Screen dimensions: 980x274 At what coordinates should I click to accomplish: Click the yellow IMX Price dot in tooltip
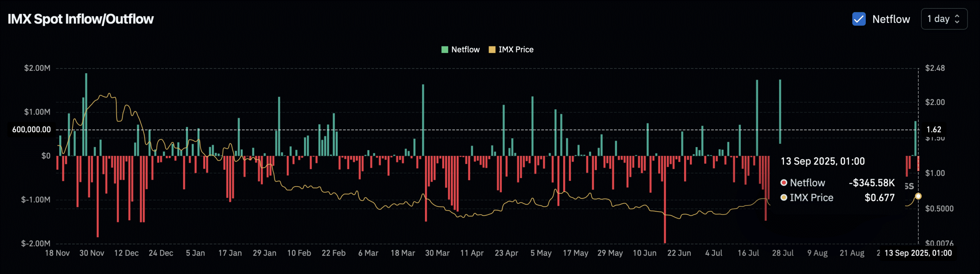coord(784,198)
